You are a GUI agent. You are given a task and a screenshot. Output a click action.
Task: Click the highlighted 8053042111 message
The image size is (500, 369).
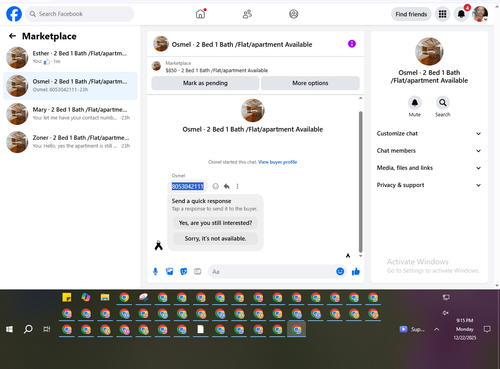[x=188, y=186]
